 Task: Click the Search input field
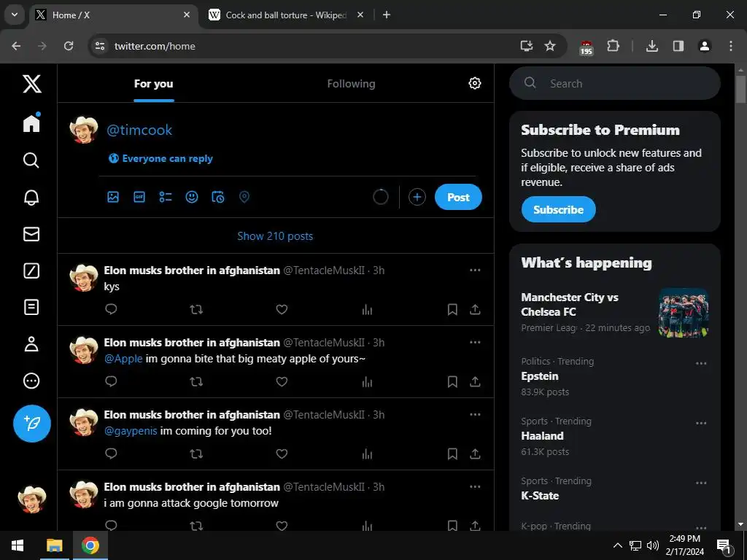(x=615, y=83)
